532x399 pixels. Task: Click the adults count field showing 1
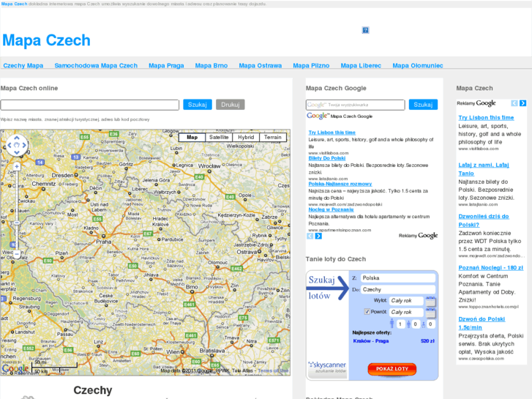(400, 324)
